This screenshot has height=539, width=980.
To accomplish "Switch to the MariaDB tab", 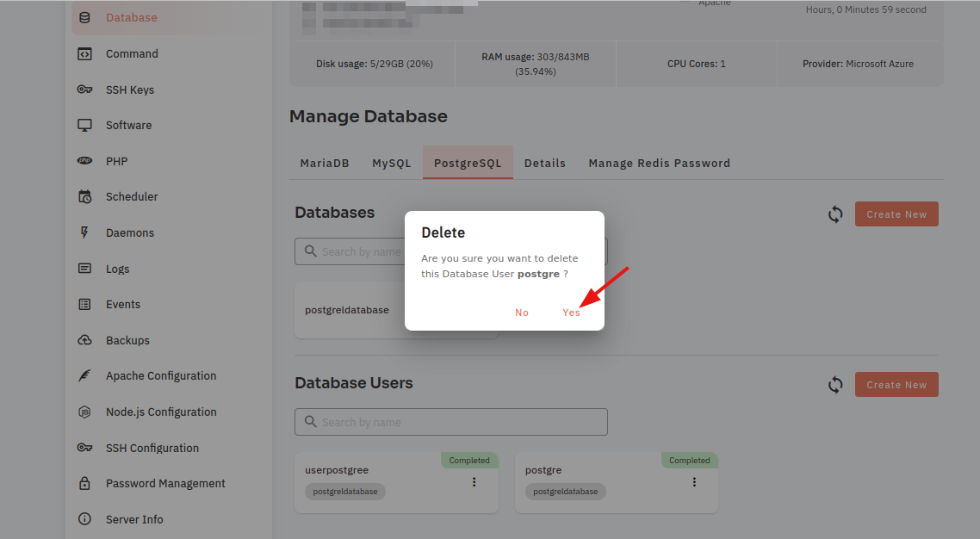I will pos(325,163).
